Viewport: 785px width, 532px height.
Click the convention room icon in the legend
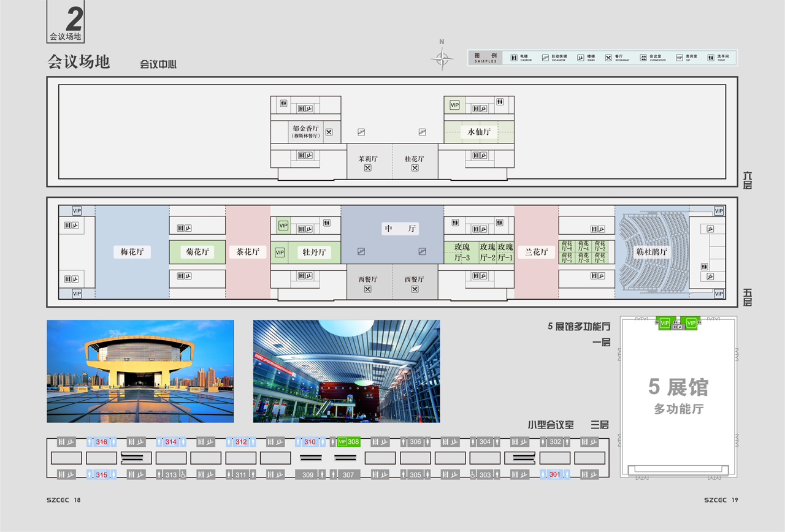tap(643, 58)
